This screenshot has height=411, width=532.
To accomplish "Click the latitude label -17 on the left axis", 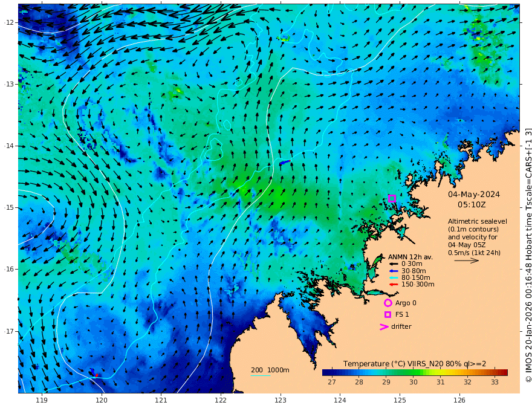I will pyautogui.click(x=9, y=331).
